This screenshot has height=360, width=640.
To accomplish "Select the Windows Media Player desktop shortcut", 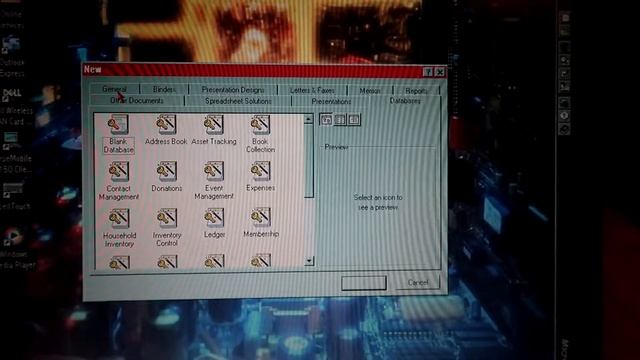I will click(16, 249).
